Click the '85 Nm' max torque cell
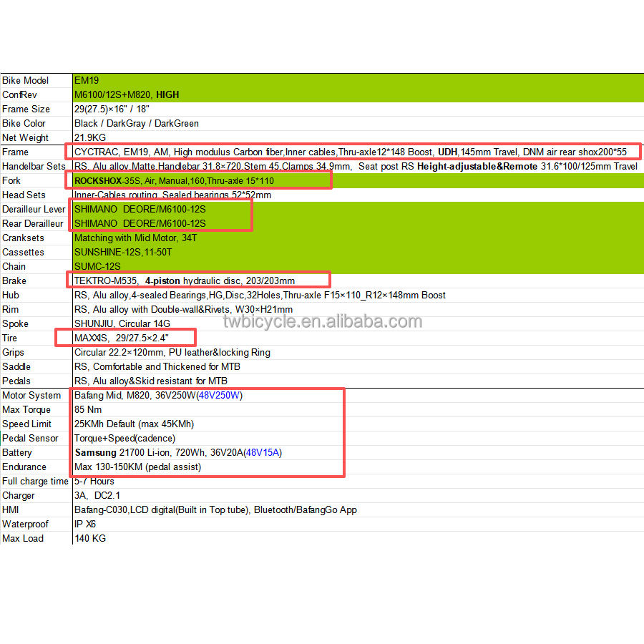Screen dimensions: 644x644 coord(88,410)
